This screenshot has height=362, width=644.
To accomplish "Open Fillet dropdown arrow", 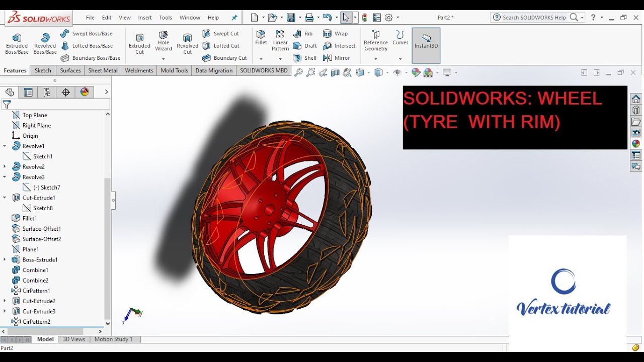I will [261, 59].
